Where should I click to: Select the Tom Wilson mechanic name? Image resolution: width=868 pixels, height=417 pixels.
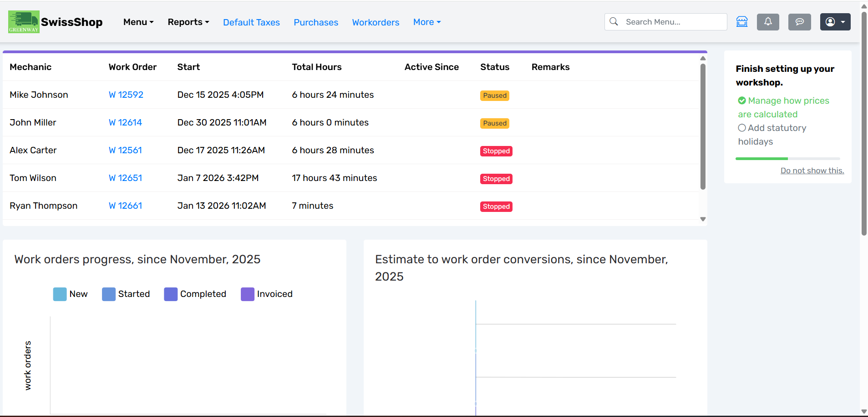(33, 178)
